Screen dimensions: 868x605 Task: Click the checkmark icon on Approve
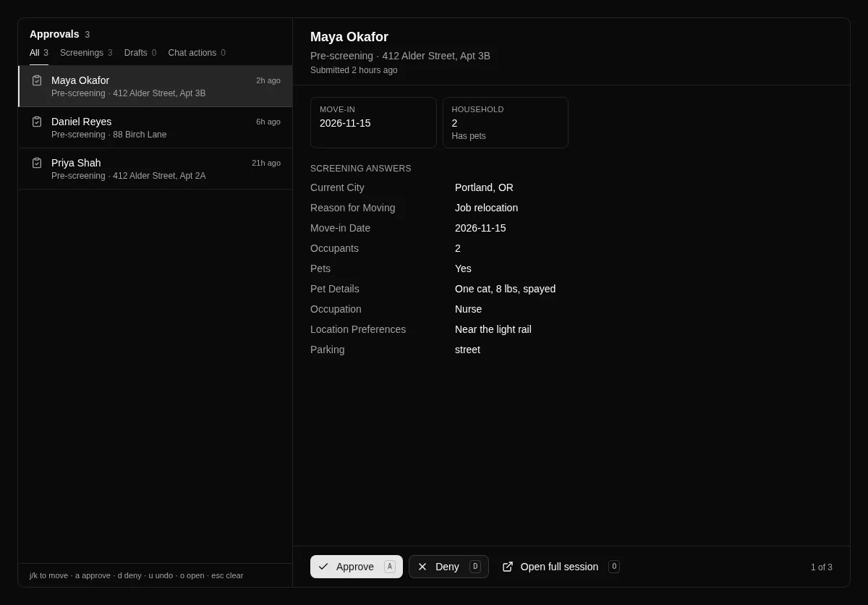click(323, 567)
